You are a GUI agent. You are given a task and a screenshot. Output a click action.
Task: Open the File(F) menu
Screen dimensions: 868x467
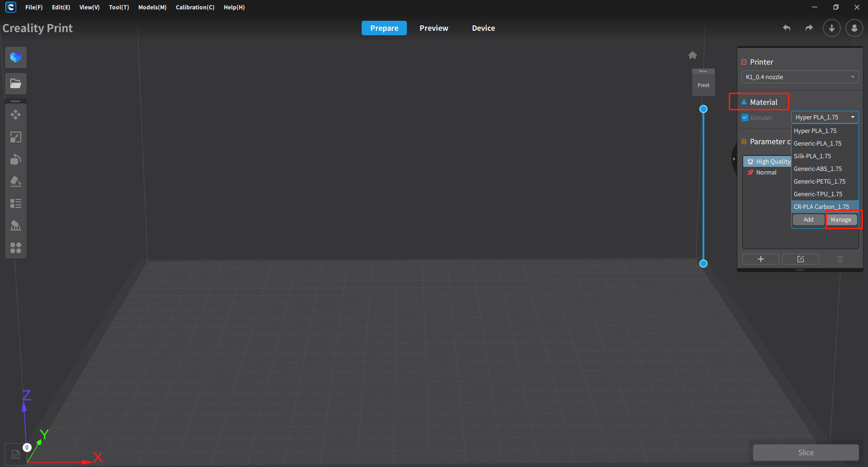click(34, 7)
